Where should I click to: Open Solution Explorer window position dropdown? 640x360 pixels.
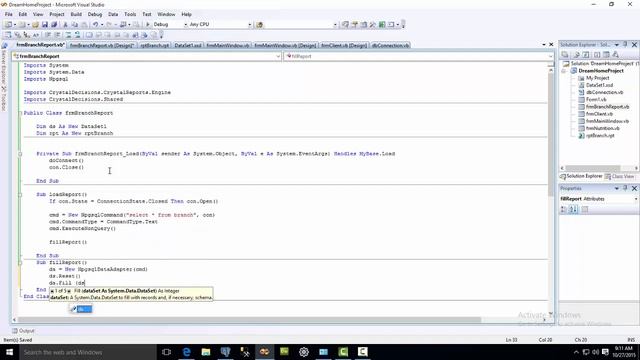(617, 44)
